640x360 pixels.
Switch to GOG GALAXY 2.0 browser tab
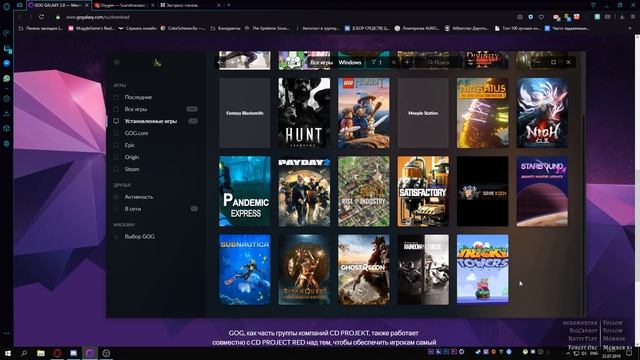click(x=58, y=5)
